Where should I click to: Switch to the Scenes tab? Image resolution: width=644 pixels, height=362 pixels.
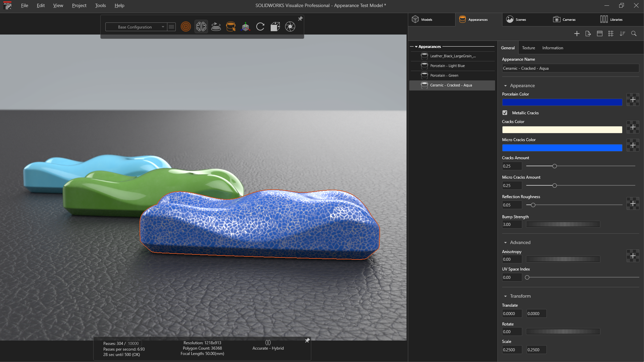526,19
